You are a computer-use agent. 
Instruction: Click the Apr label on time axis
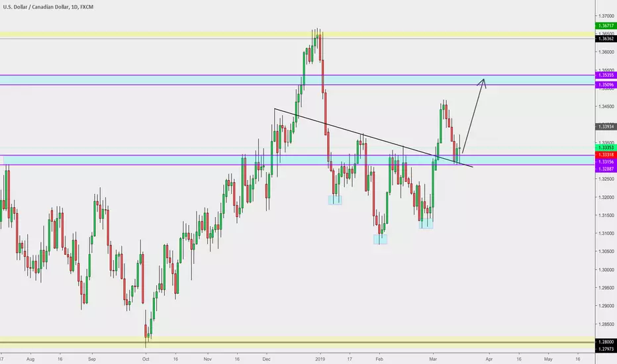point(489,359)
